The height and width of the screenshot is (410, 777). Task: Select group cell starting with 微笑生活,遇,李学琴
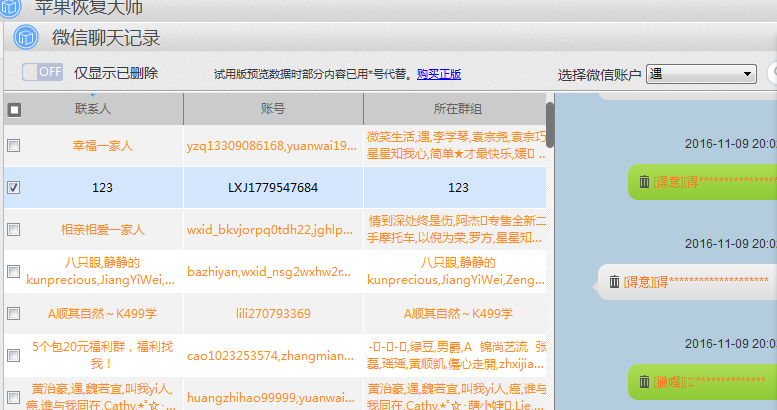click(x=455, y=146)
